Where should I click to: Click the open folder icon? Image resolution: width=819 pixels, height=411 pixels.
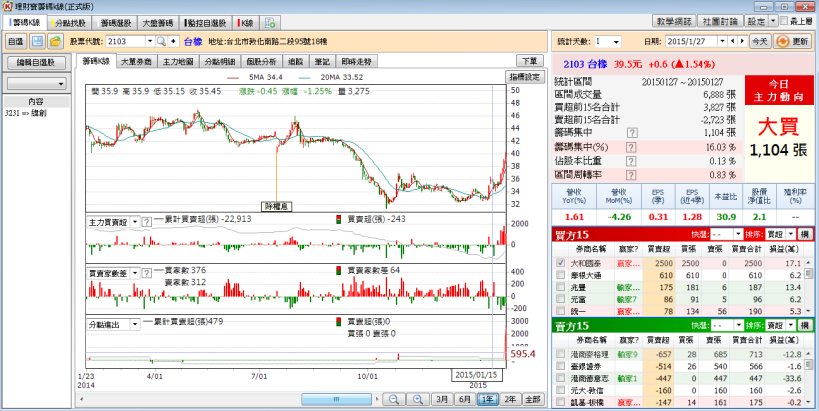[x=55, y=41]
